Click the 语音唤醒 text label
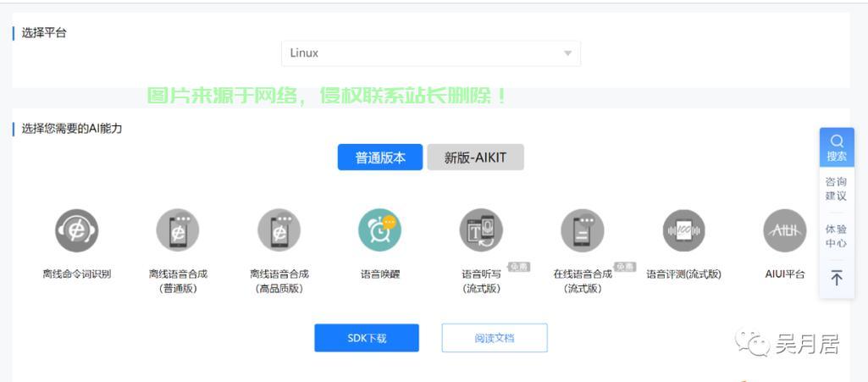868x382 pixels. click(379, 274)
